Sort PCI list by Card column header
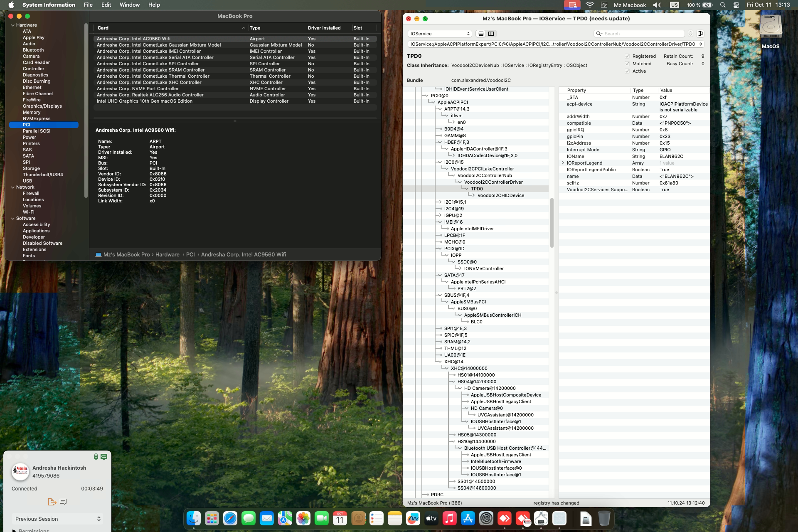The image size is (798, 532). click(x=171, y=28)
